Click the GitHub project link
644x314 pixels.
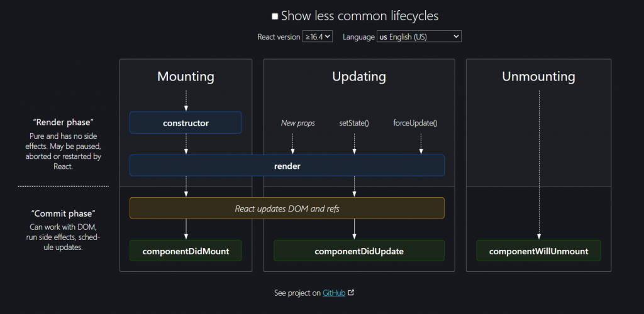(x=334, y=293)
